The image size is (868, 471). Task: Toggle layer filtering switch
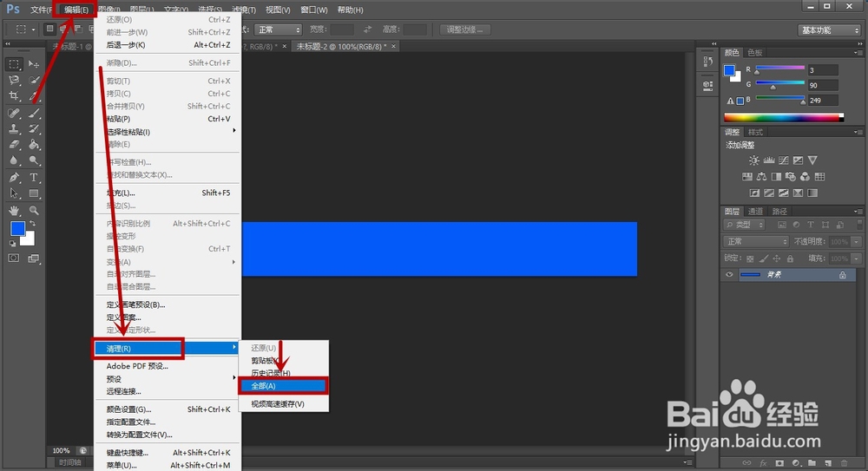(x=859, y=225)
